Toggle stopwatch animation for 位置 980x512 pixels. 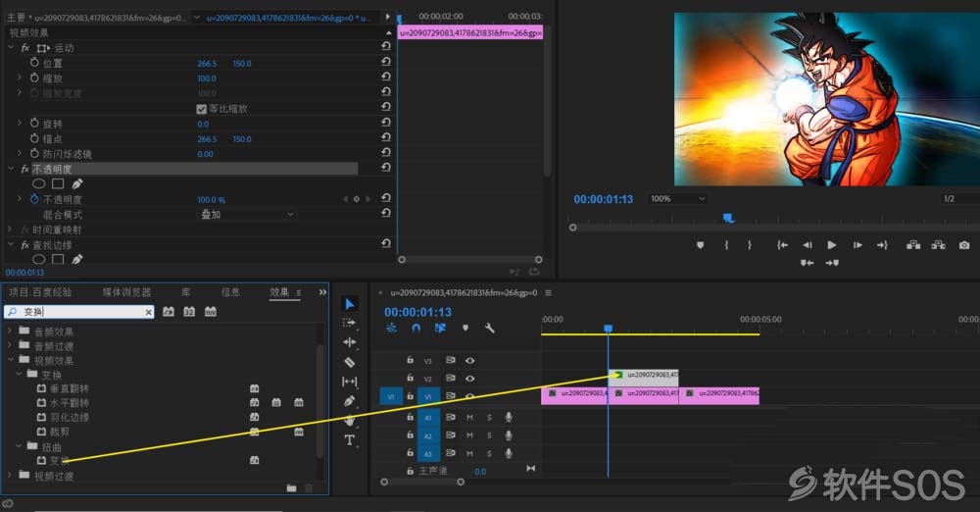click(x=34, y=63)
